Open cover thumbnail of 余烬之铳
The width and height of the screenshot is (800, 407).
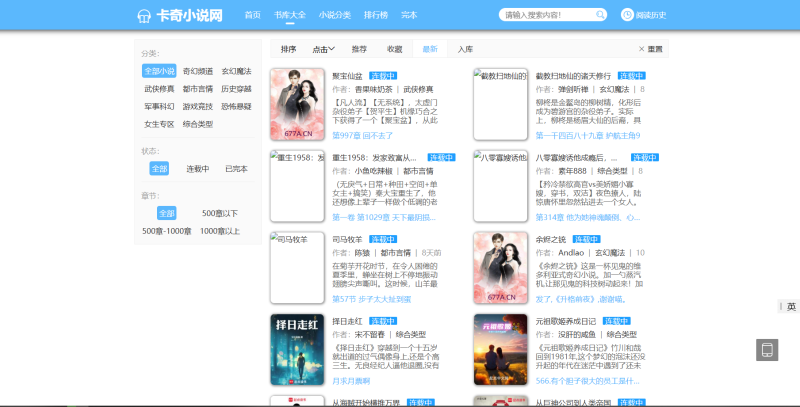(501, 268)
